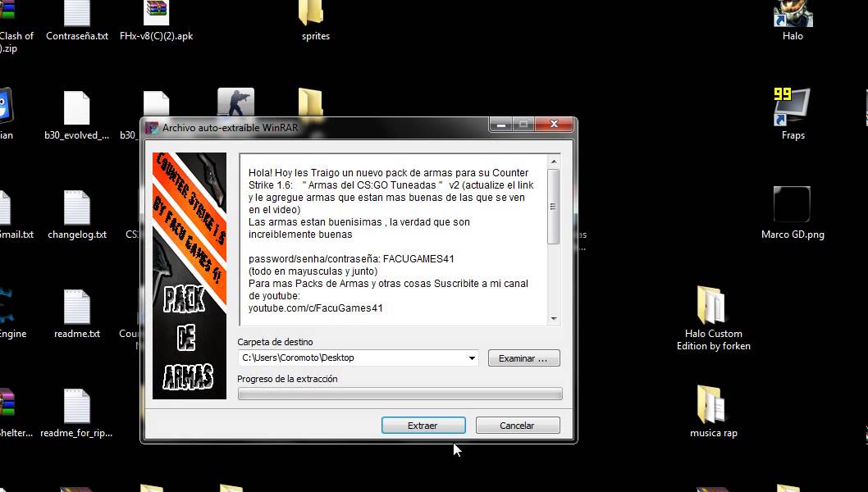Click the 'Progreso de la extracción' label

[x=287, y=379]
